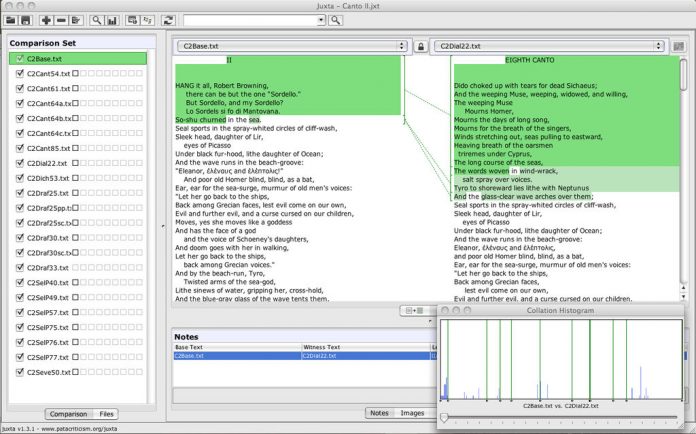Select the C2Dich53.txt document row
This screenshot has width=696, height=434.
coord(78,178)
